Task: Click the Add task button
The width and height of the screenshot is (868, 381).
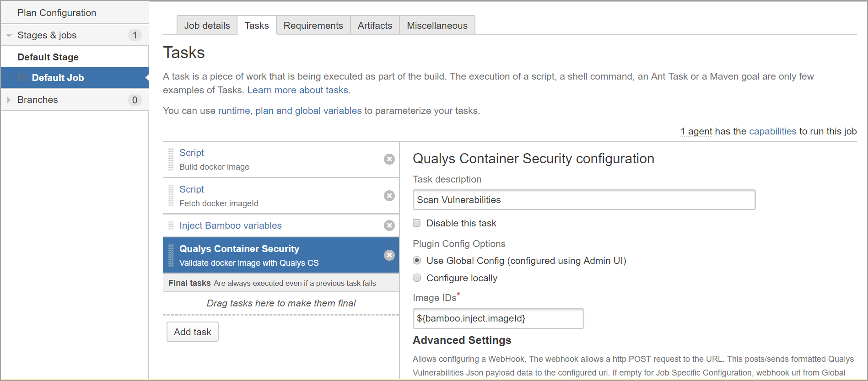Action: pos(193,332)
